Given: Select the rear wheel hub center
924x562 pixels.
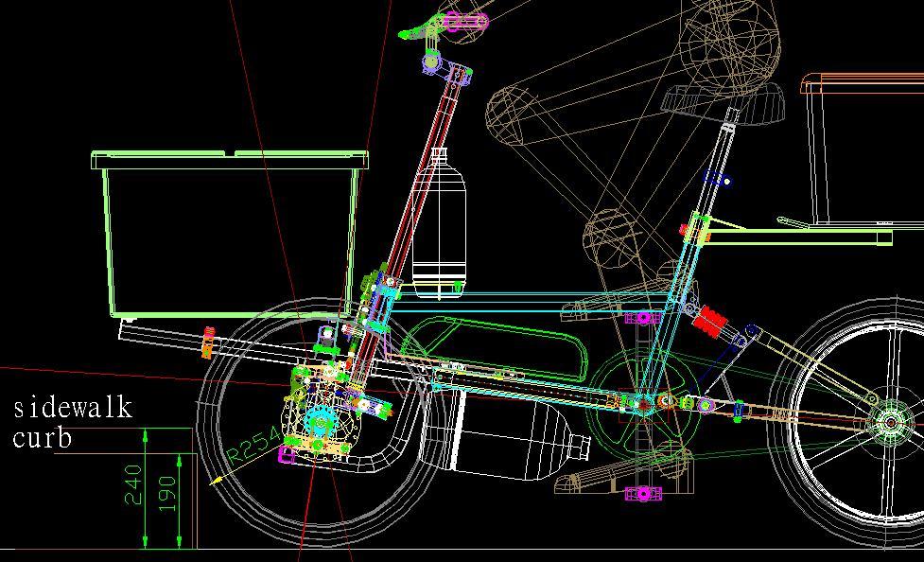Looking at the screenshot, I should click(891, 422).
